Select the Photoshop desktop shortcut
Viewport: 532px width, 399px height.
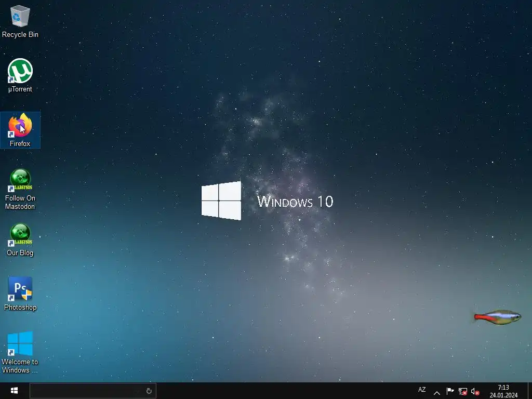pos(20,294)
